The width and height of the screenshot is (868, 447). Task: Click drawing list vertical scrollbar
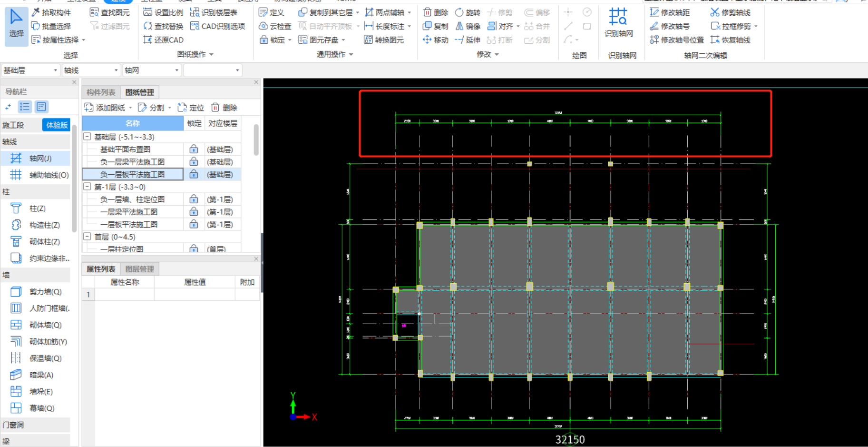pyautogui.click(x=256, y=140)
